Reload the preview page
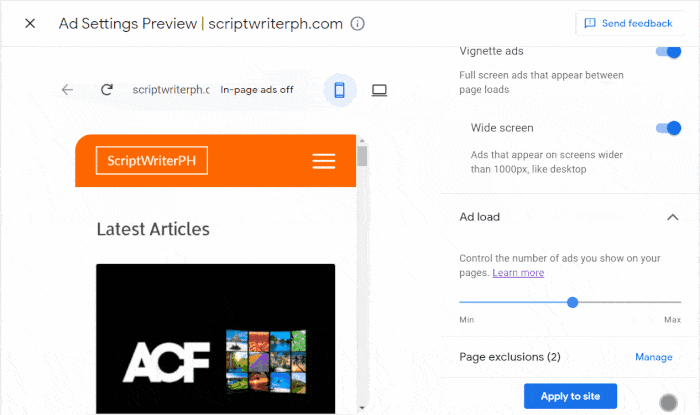This screenshot has height=415, width=700. pyautogui.click(x=107, y=90)
